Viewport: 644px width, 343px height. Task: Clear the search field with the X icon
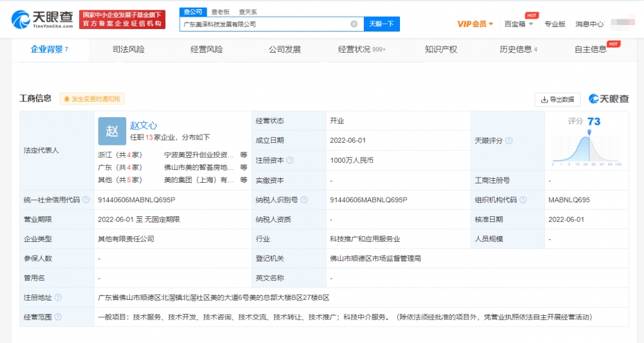(354, 24)
